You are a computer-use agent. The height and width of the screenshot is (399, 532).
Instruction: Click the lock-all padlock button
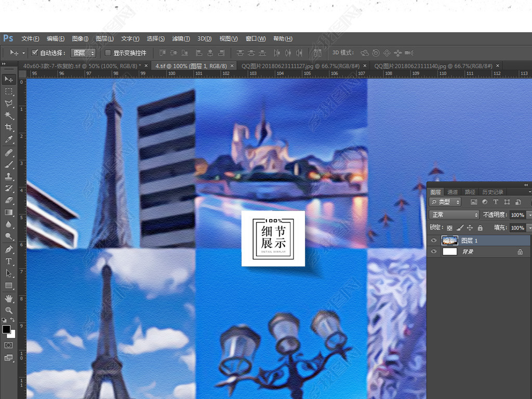tap(480, 228)
